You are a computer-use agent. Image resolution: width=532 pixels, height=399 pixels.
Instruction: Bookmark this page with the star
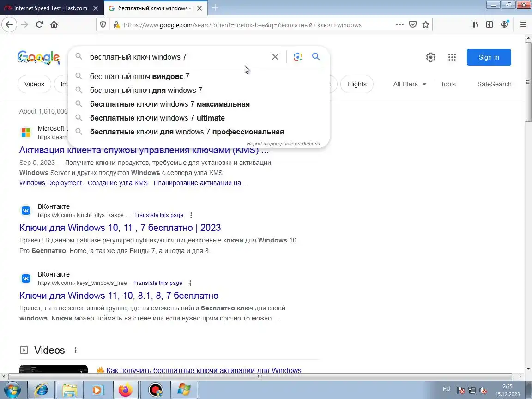pos(426,25)
